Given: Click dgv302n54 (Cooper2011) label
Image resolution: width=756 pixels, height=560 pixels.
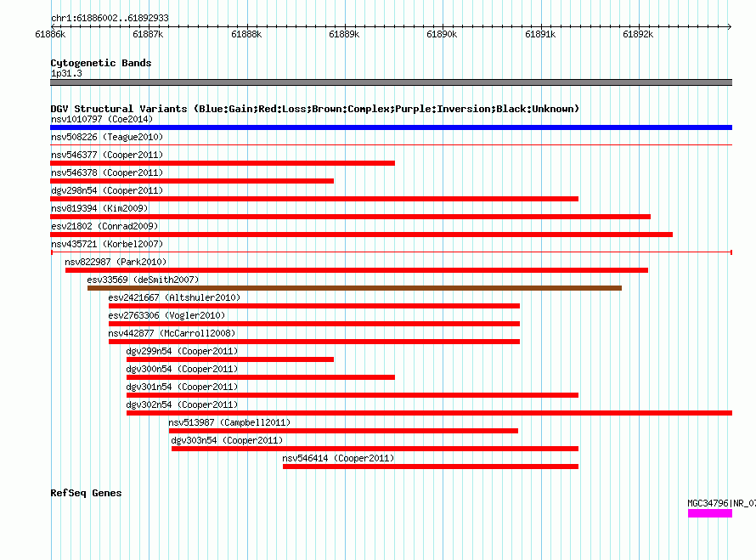Looking at the screenshot, I should 182,404.
